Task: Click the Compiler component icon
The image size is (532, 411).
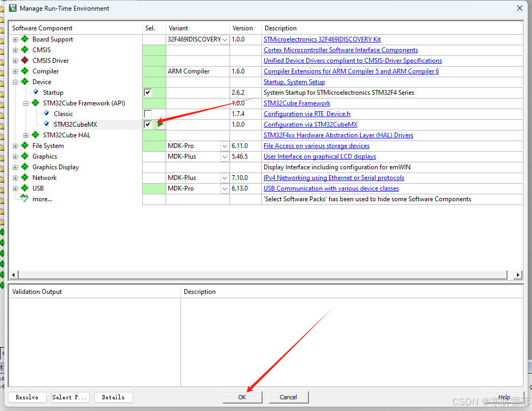Action: pyautogui.click(x=25, y=71)
